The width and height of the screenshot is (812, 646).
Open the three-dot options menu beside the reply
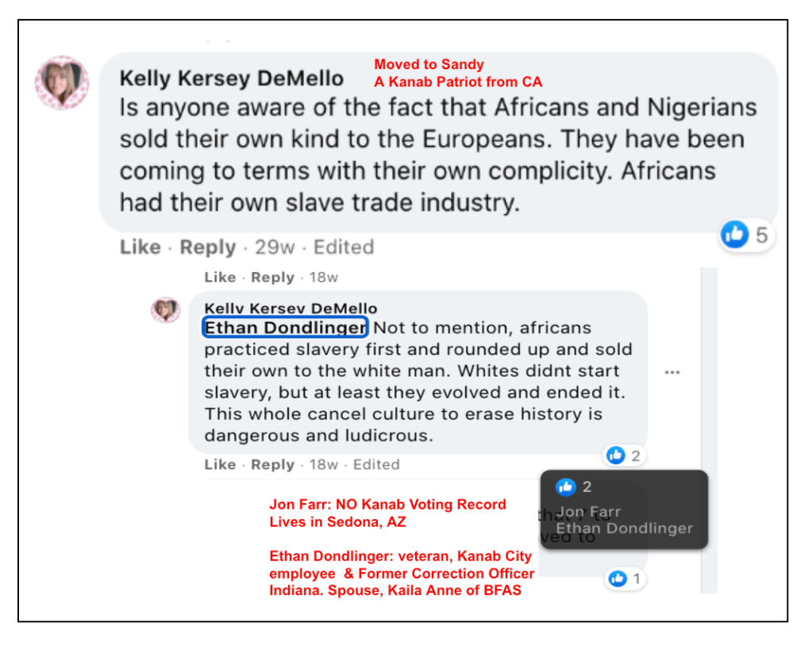tap(672, 372)
